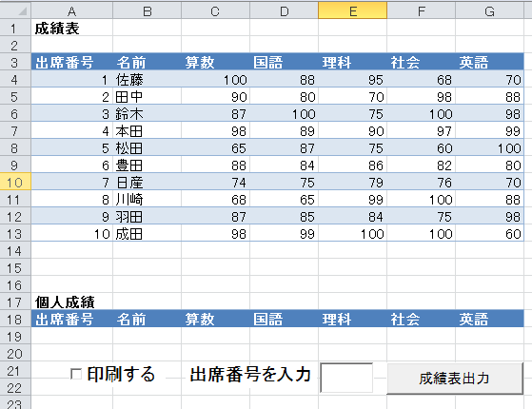Click the name cell 羽田
The width and height of the screenshot is (532, 409).
147,216
